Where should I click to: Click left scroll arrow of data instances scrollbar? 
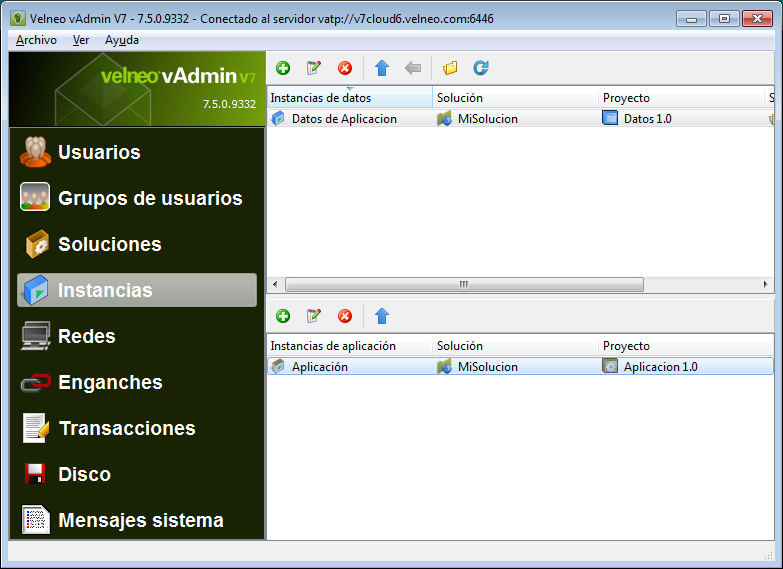point(275,284)
